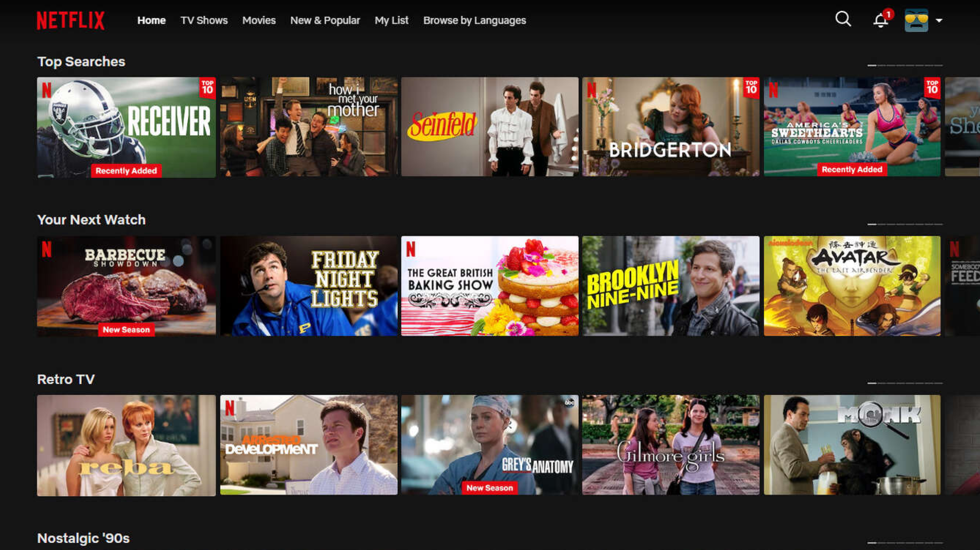The width and height of the screenshot is (980, 550).
Task: Click the profile avatar icon
Action: click(x=917, y=20)
